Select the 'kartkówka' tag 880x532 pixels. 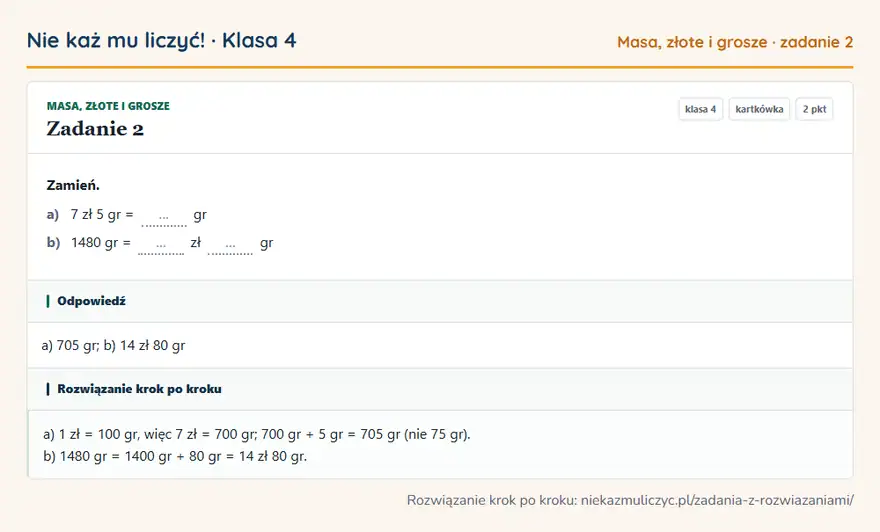click(x=759, y=109)
